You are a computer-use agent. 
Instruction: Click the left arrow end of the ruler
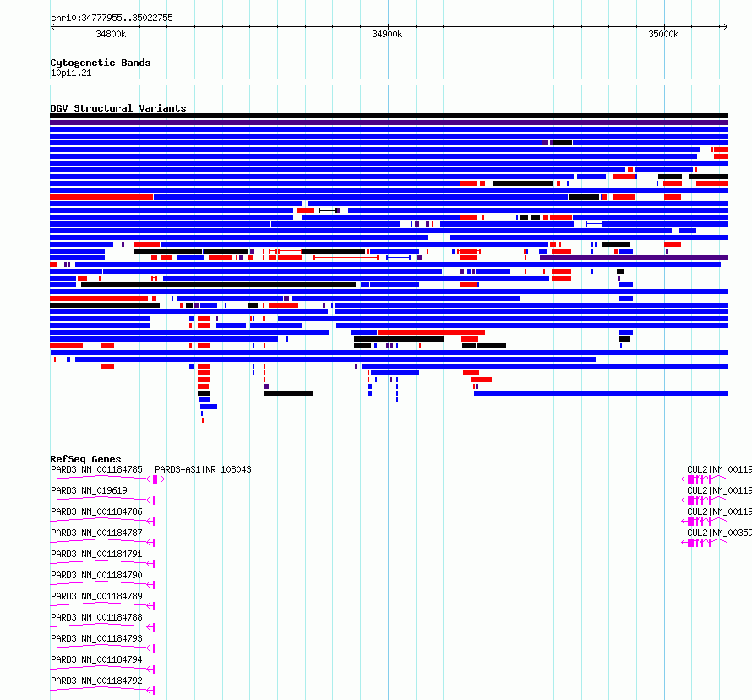(52, 26)
